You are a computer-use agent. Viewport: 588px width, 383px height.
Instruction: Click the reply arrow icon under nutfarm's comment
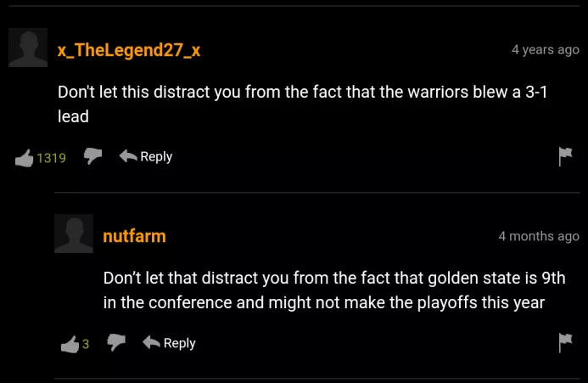pos(152,343)
